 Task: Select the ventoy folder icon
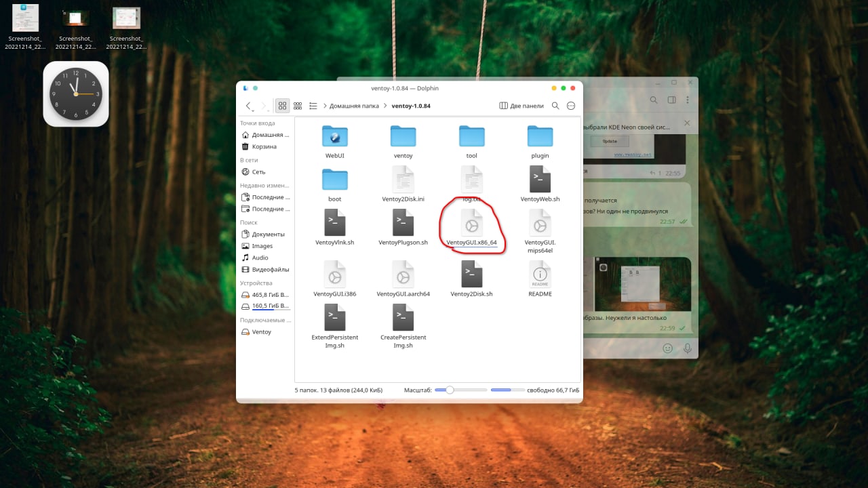click(403, 136)
